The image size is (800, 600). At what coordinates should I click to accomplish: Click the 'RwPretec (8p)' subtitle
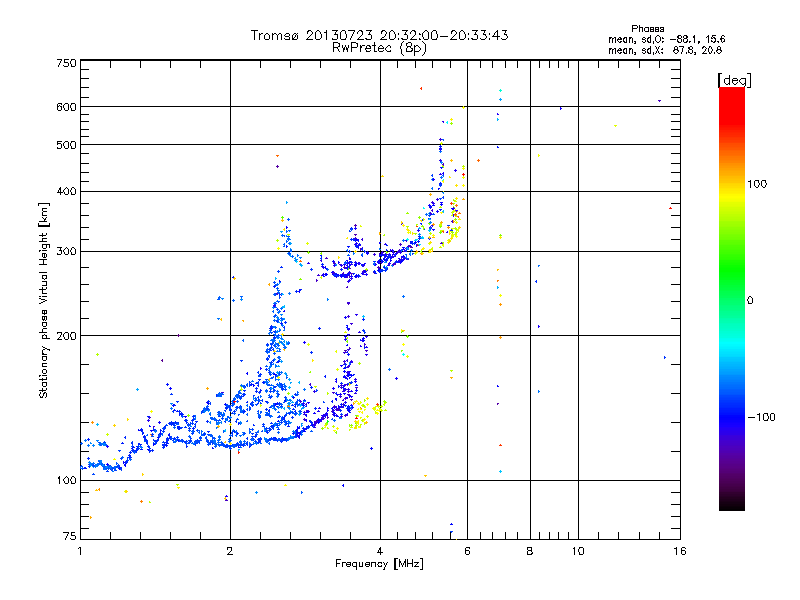click(x=380, y=48)
